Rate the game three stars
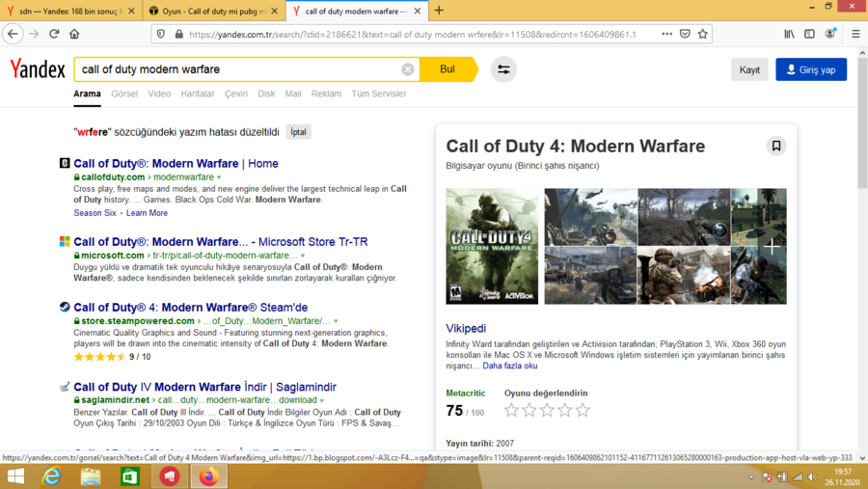The image size is (868, 489). [x=547, y=410]
